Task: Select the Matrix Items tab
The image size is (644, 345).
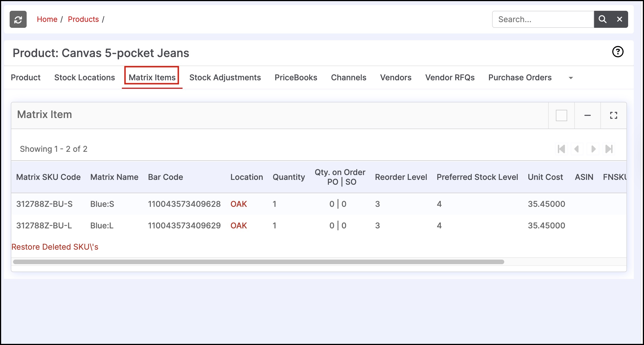Action: tap(152, 77)
